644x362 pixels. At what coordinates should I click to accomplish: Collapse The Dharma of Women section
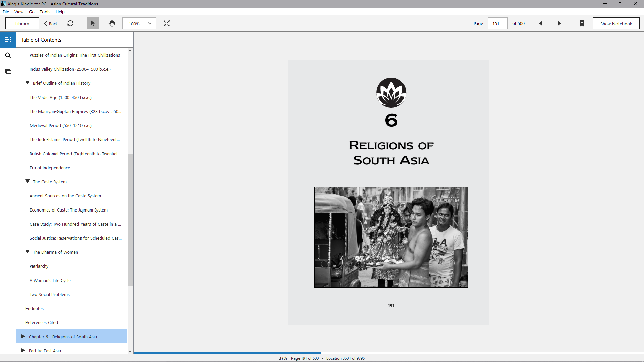[x=28, y=252]
